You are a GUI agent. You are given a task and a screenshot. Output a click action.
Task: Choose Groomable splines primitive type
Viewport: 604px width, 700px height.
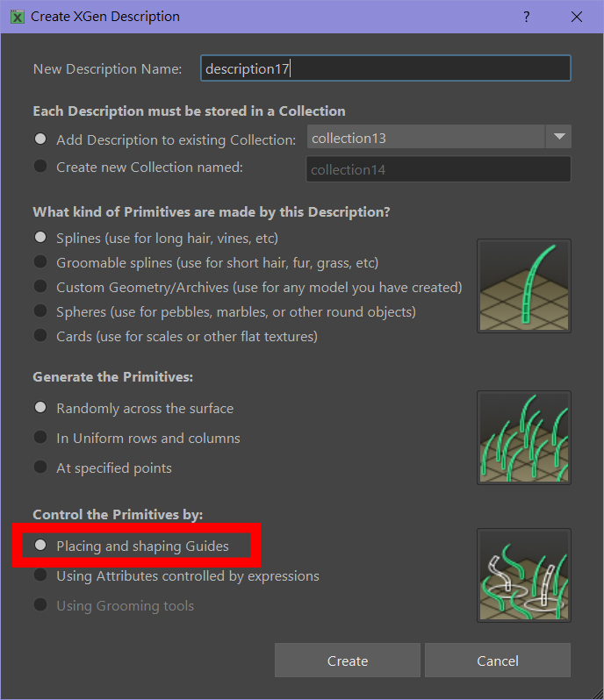[40, 261]
